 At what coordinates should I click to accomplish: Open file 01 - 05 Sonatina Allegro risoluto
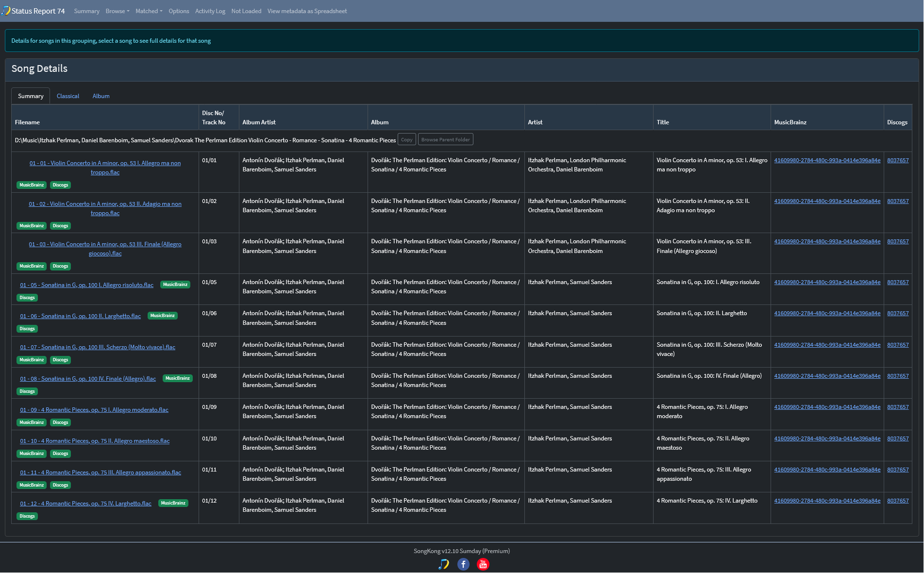point(86,285)
